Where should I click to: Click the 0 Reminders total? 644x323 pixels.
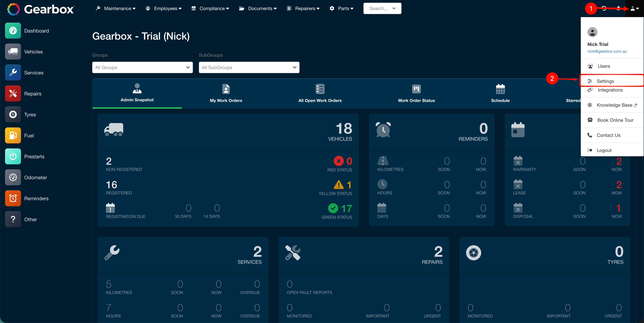click(x=484, y=128)
